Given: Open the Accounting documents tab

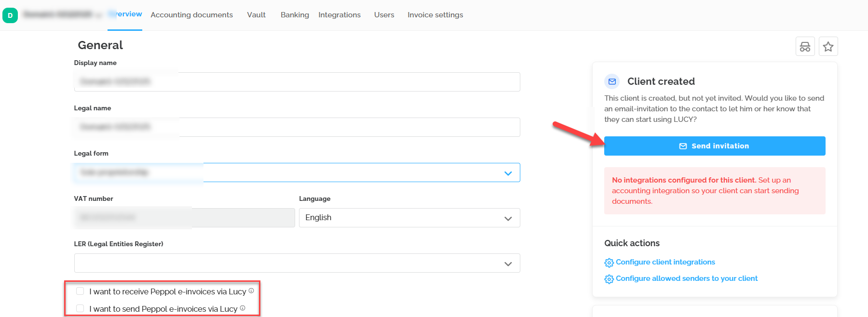Looking at the screenshot, I should point(191,15).
